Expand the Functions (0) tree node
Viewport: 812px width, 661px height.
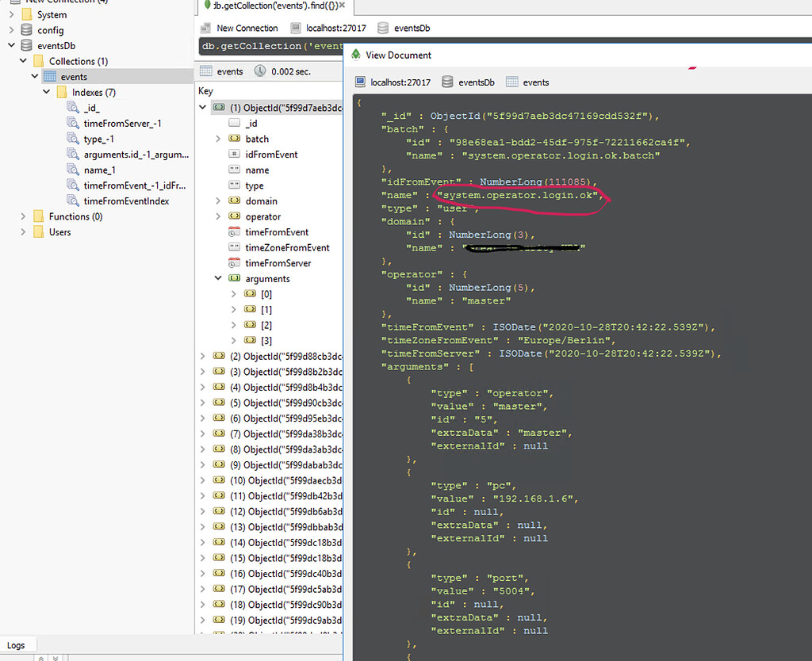[23, 216]
